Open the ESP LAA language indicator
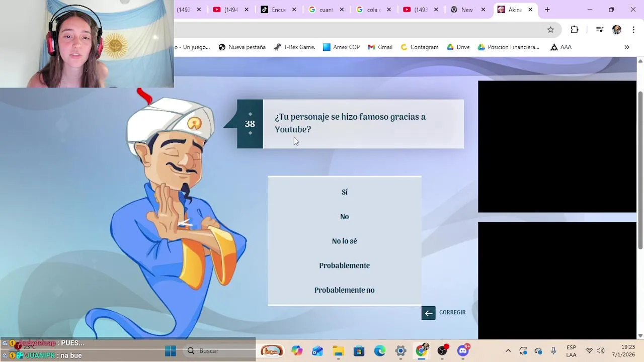Viewport: 644px width, 362px height. click(x=571, y=351)
